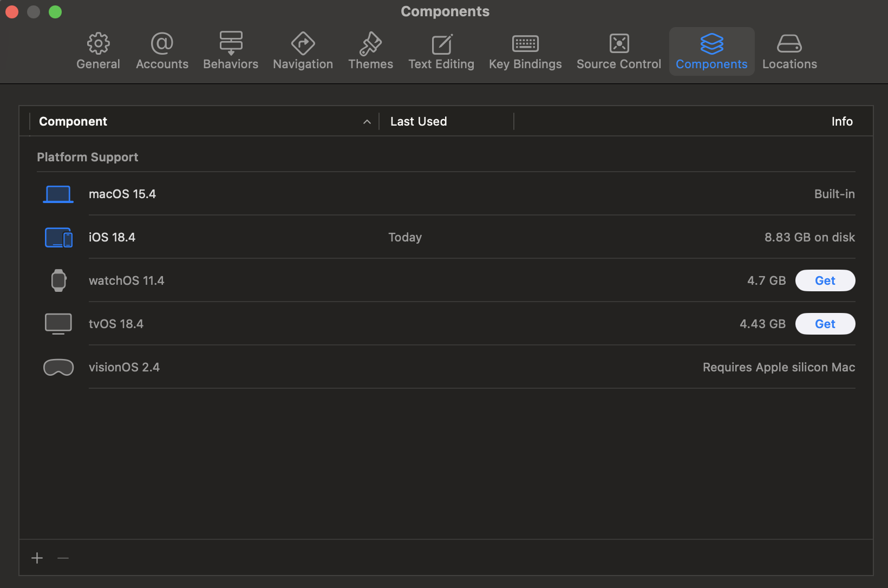Click the 4.43 GB size label
The width and height of the screenshot is (888, 588).
762,324
